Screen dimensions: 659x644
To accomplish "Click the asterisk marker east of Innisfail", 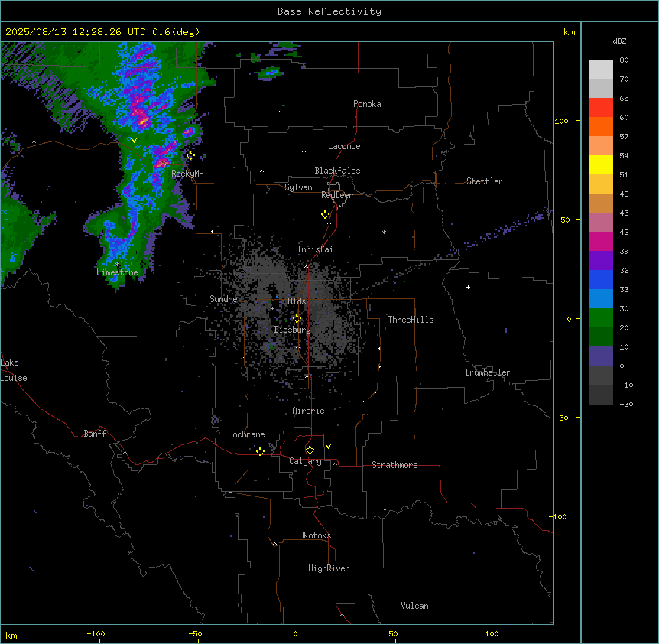I will coord(384,232).
